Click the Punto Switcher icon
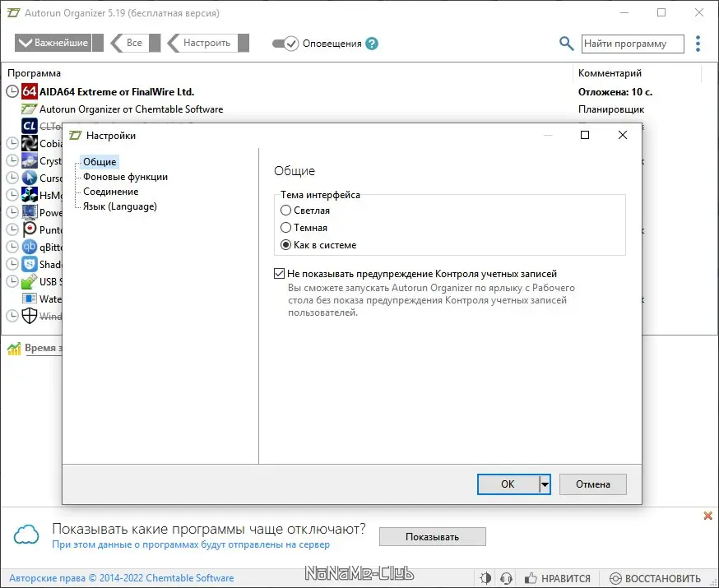 pyautogui.click(x=30, y=229)
